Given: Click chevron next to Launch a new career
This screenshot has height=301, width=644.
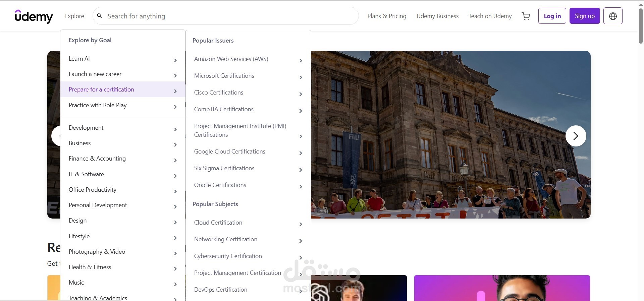Looking at the screenshot, I should [x=175, y=76].
